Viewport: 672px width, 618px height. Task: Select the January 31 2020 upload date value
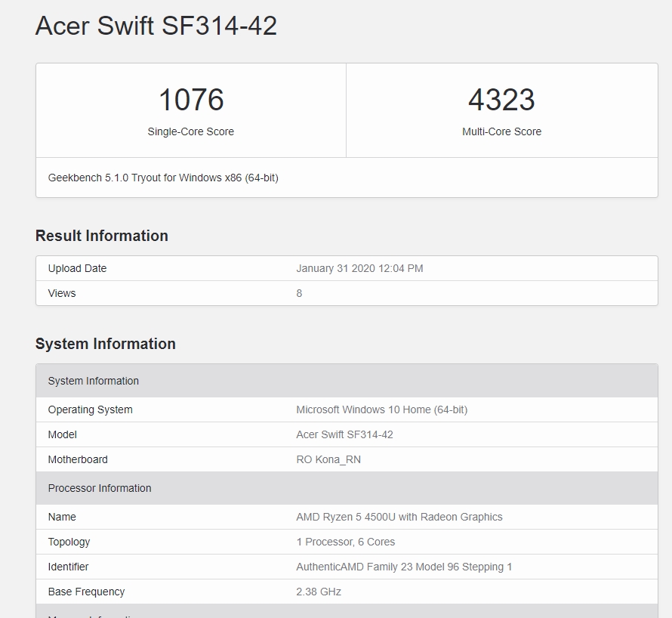pos(359,268)
